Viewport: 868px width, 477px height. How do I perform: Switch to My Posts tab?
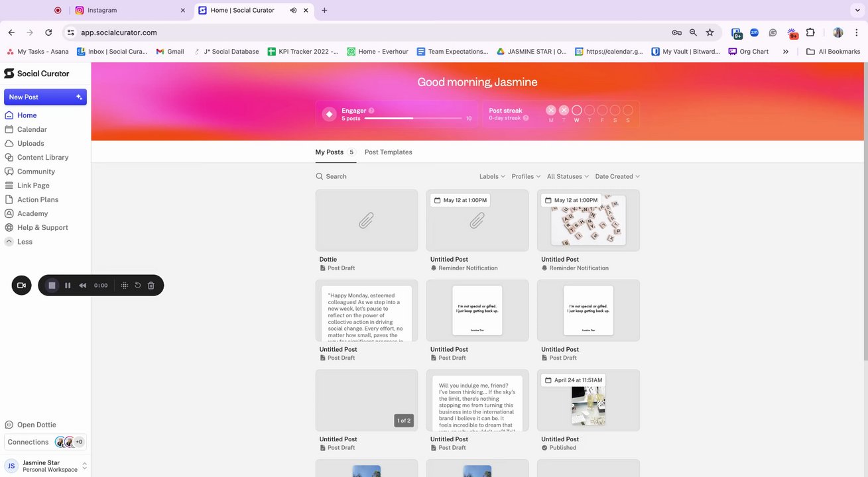[x=335, y=152]
